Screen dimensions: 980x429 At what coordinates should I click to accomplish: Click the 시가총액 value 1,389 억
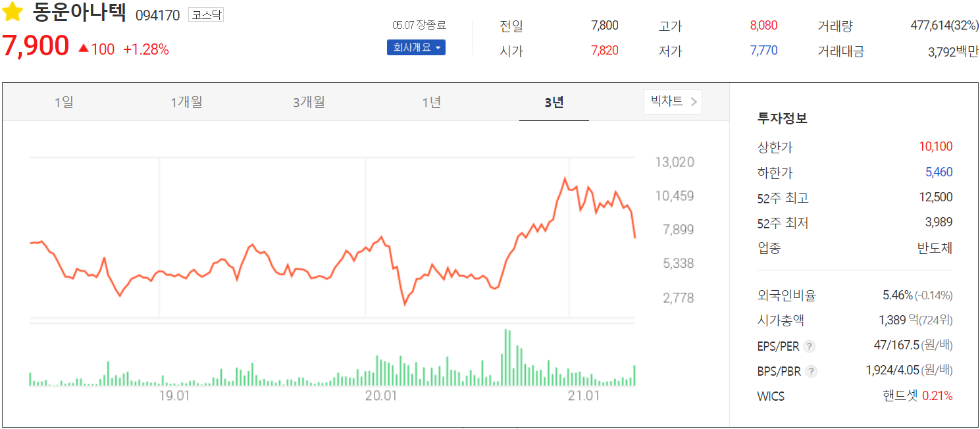[898, 320]
